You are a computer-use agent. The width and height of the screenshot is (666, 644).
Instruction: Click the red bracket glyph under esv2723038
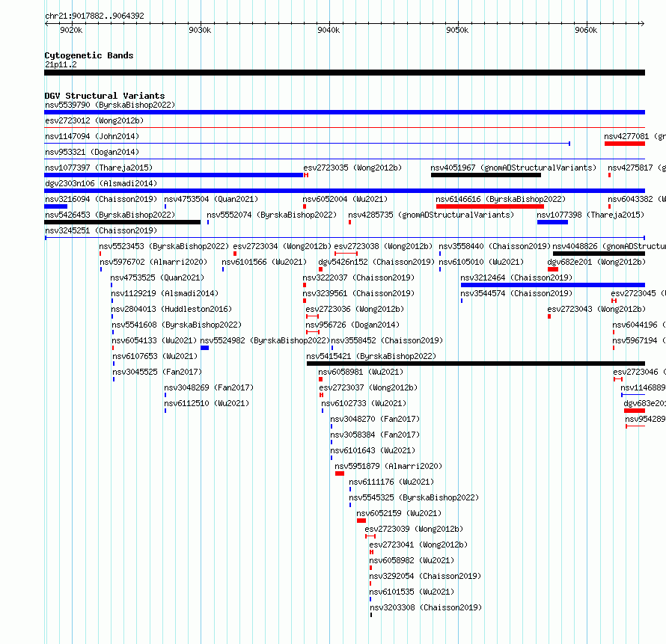pos(346,254)
